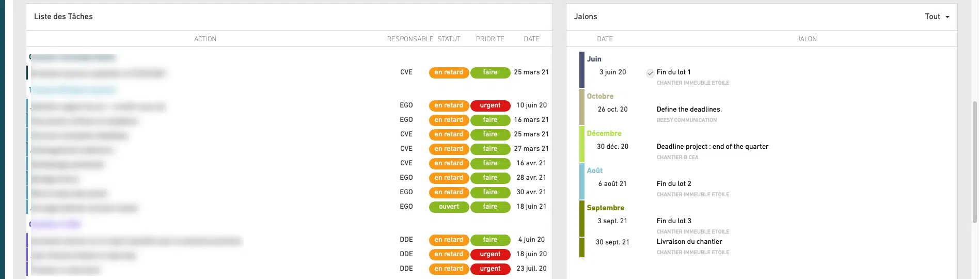Click the dropdown arrow beside Tout
The image size is (980, 279).
point(947,17)
